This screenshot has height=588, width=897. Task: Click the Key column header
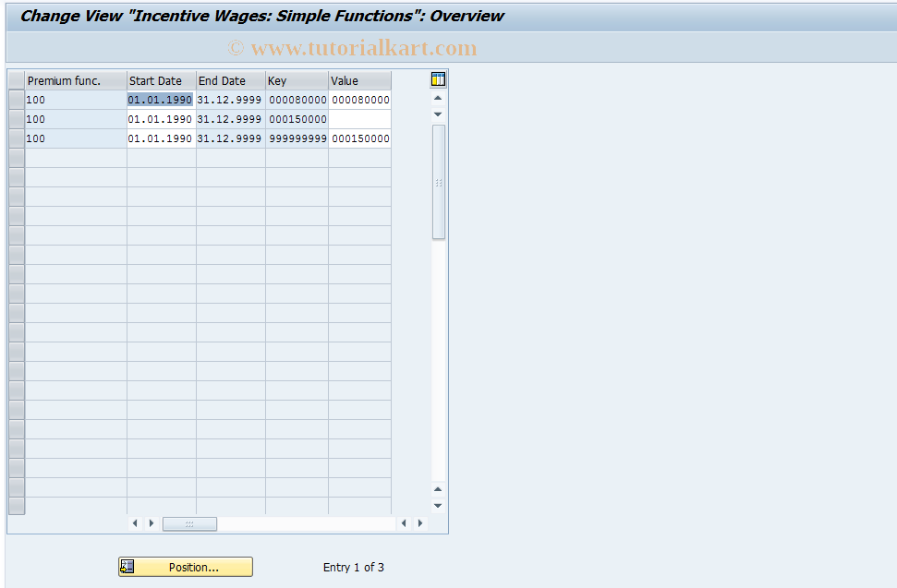(x=297, y=80)
